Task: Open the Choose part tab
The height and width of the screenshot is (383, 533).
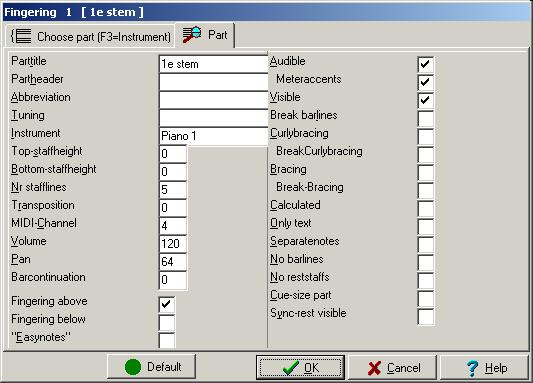Action: [90, 36]
